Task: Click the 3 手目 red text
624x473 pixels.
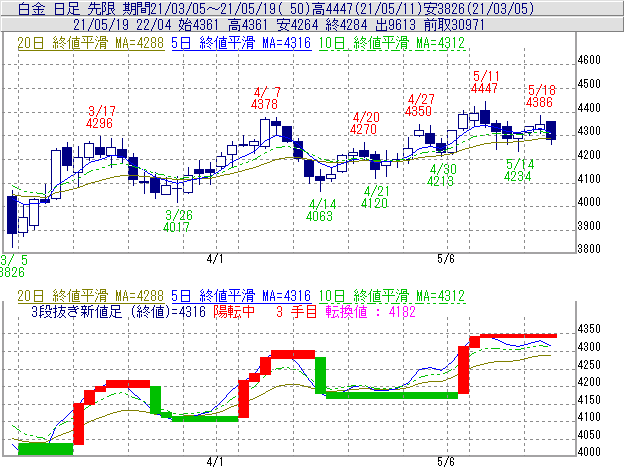Action: 296,311
